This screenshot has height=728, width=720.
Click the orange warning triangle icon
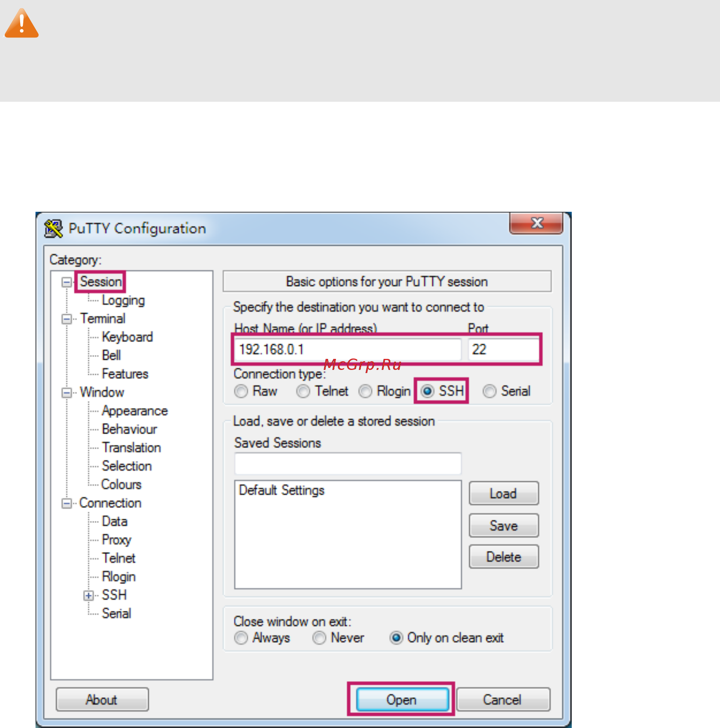[22, 23]
